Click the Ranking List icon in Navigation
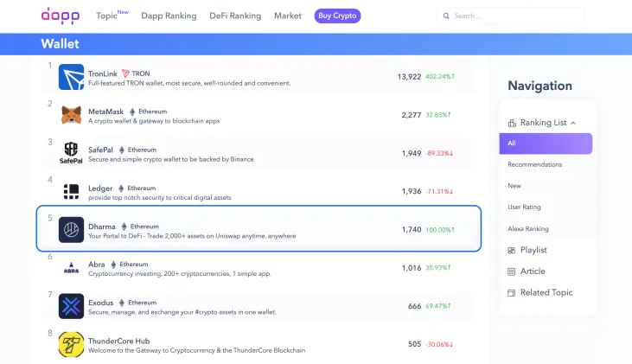Screen dimensions: 632x364 pyautogui.click(x=512, y=123)
